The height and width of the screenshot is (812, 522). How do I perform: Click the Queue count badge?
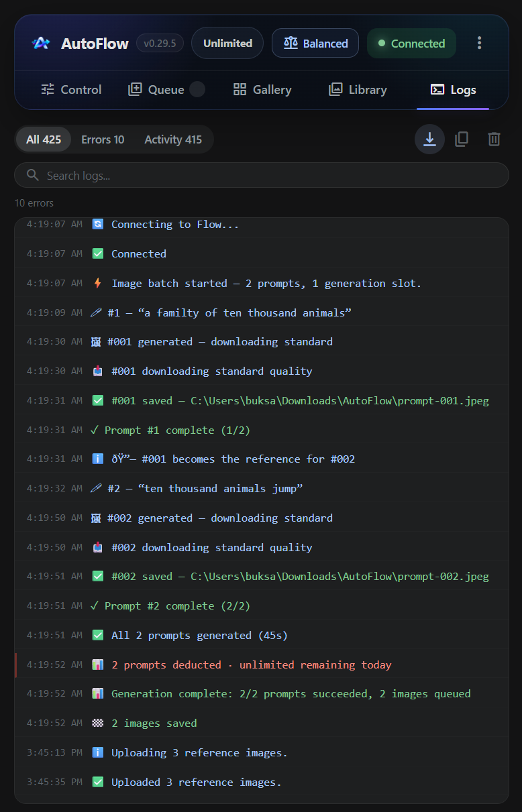(197, 89)
